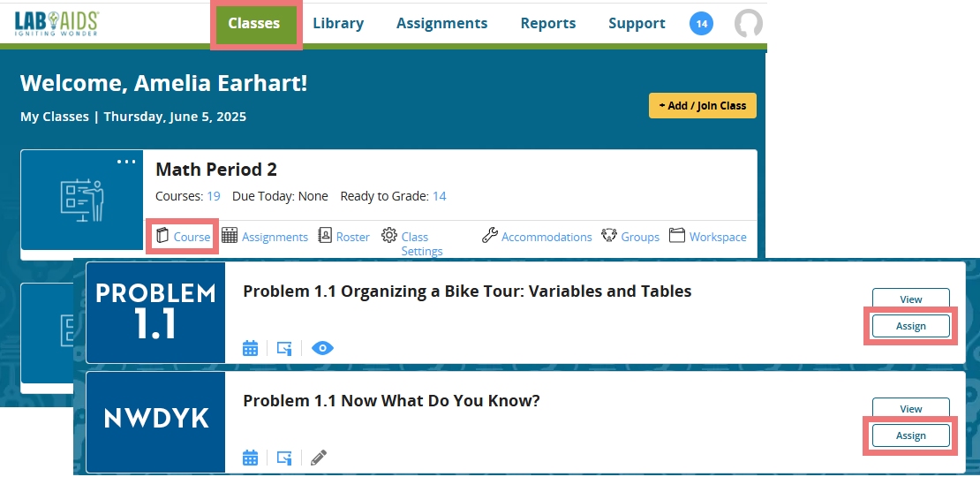Assign Problem 1.1 Organizing a Bike Tour
Viewport: 980px width, 477px height.
910,326
